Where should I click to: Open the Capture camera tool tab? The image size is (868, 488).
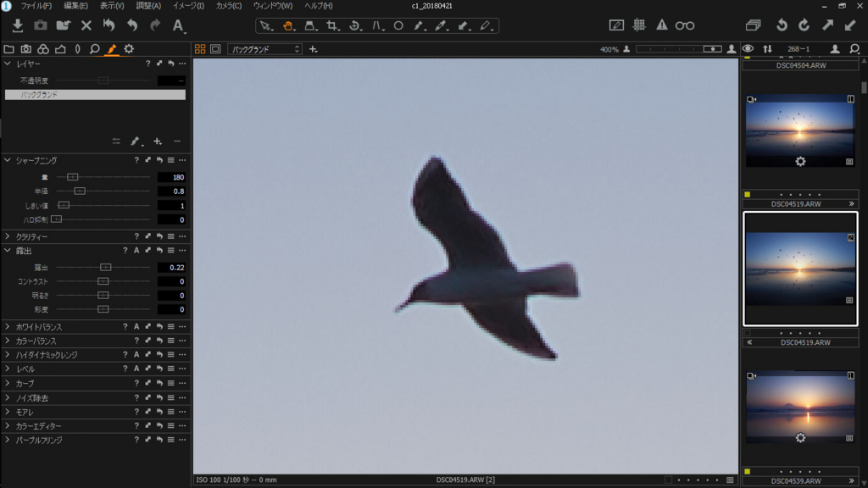point(26,49)
